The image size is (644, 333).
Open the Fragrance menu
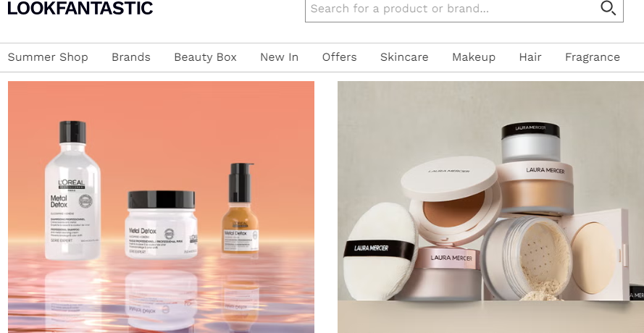[x=593, y=57]
